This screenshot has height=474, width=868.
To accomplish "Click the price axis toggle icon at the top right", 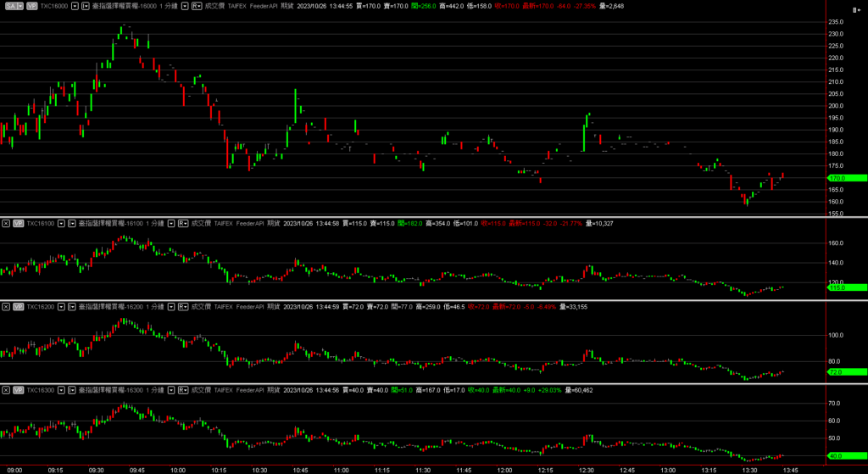I will click(x=857, y=10).
